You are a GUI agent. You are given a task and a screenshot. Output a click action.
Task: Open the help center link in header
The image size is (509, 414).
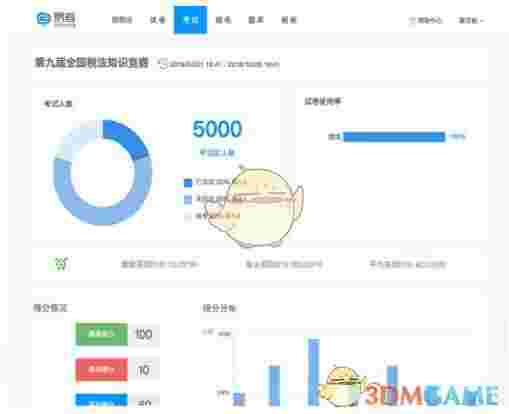(x=426, y=20)
